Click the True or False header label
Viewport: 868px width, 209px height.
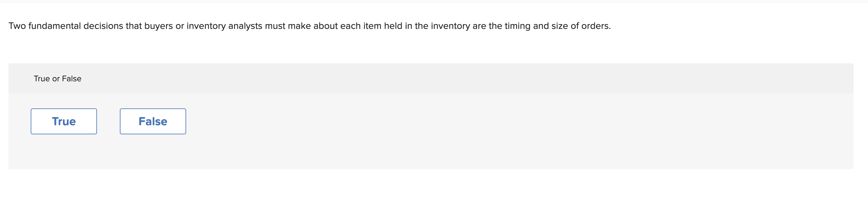tap(57, 79)
